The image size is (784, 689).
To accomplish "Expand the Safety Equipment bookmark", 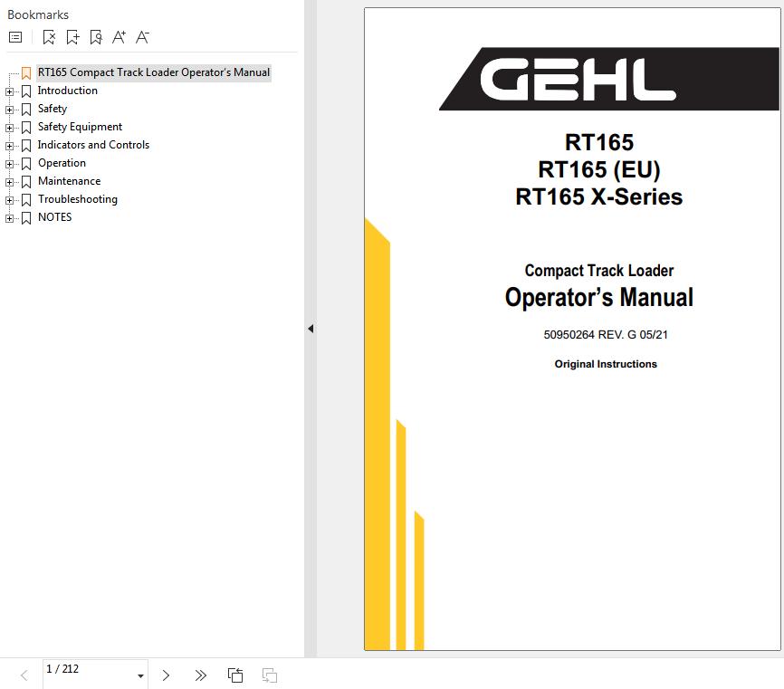I will pyautogui.click(x=9, y=128).
